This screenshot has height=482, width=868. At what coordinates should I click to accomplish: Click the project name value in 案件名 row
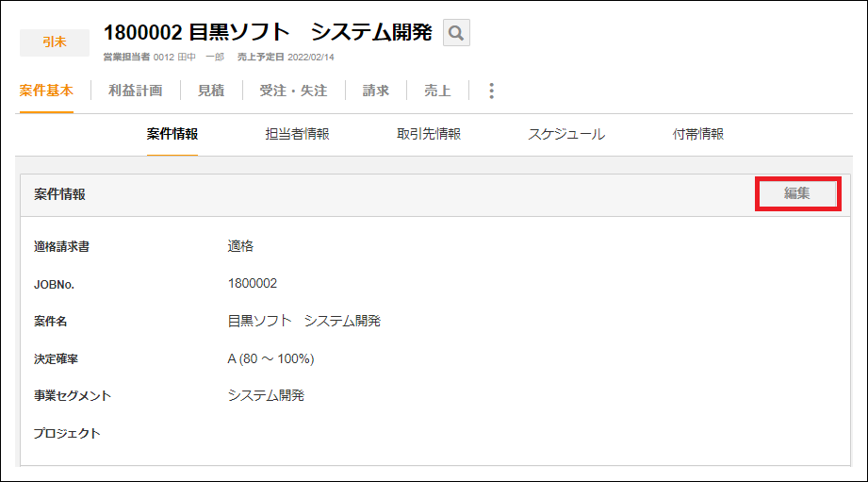coord(303,321)
